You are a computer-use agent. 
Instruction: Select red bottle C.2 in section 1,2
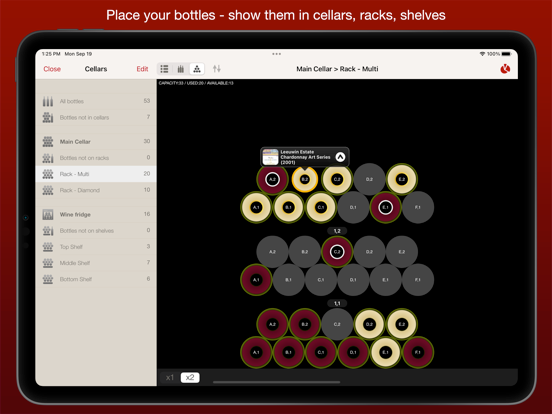337,252
